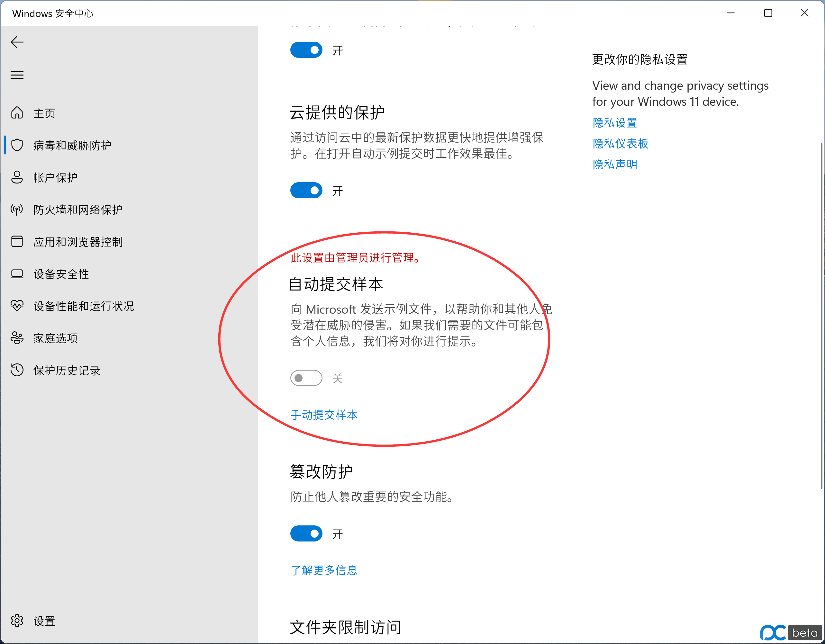Viewport: 825px width, 644px height.
Task: Click the 了解更多信息 link
Action: [324, 570]
